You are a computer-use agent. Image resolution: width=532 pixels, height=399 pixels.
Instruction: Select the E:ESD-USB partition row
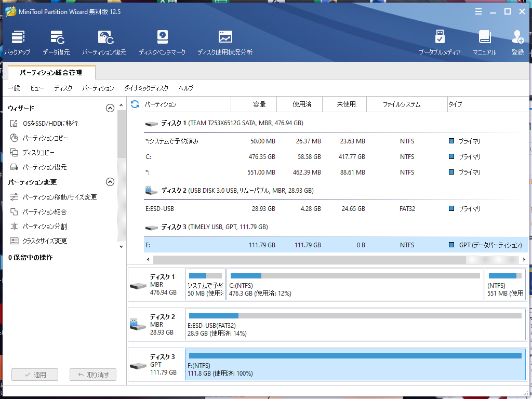click(x=336, y=209)
